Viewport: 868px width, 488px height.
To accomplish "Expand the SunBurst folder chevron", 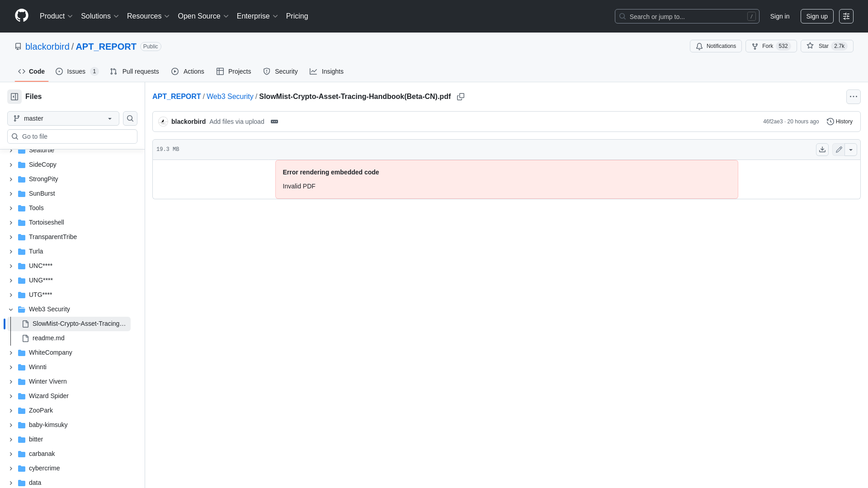I will pyautogui.click(x=11, y=194).
